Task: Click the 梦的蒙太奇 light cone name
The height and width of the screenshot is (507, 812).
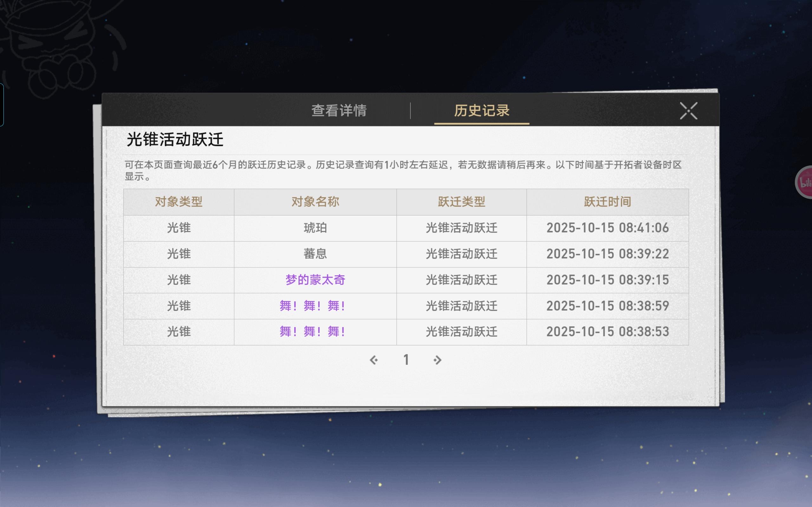Action: click(315, 280)
